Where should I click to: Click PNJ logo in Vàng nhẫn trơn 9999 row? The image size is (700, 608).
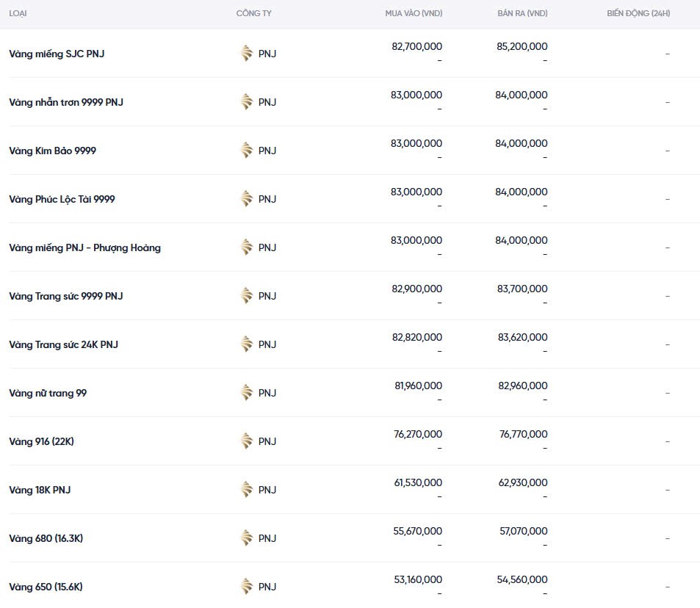click(x=247, y=102)
